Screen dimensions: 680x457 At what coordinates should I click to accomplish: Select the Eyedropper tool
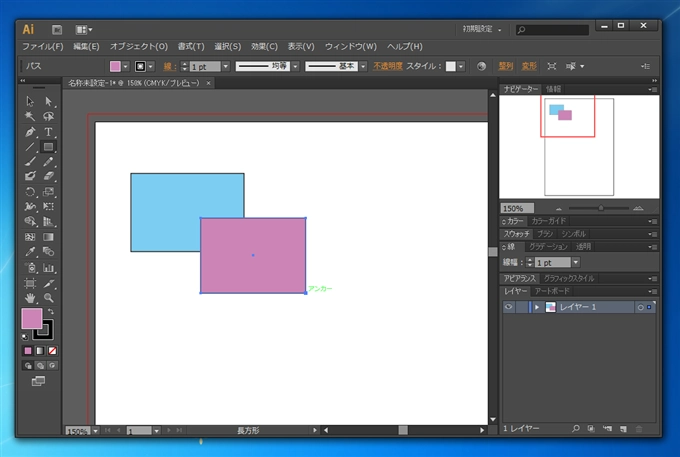click(x=30, y=251)
